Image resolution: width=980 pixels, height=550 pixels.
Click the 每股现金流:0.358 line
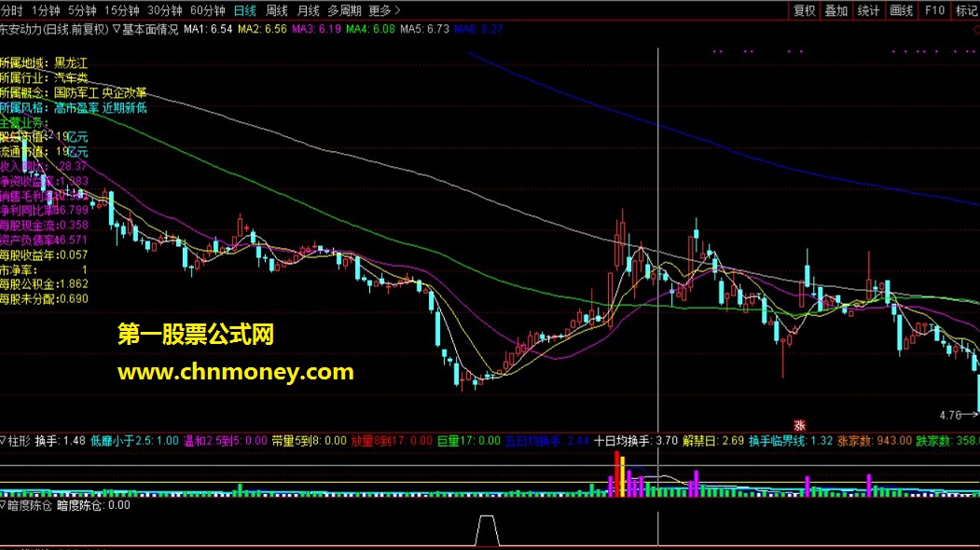pos(44,225)
